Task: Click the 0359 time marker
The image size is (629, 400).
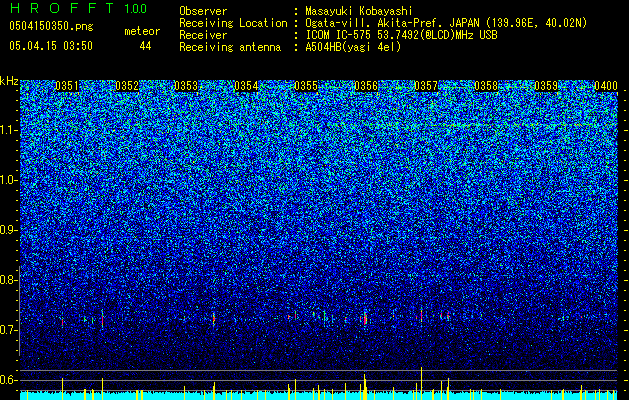Action: 546,86
